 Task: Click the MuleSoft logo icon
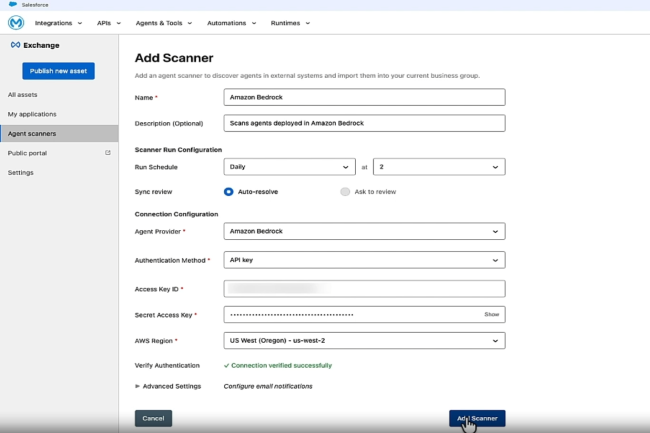click(16, 23)
